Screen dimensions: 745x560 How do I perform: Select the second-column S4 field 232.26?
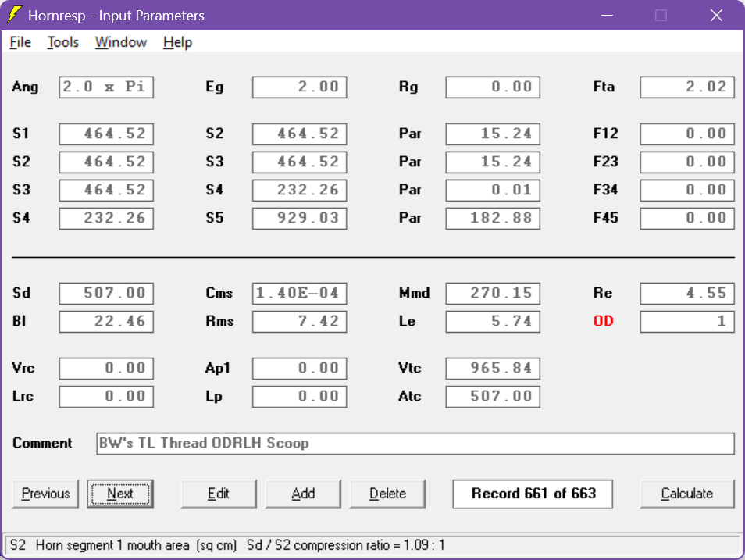coord(300,190)
